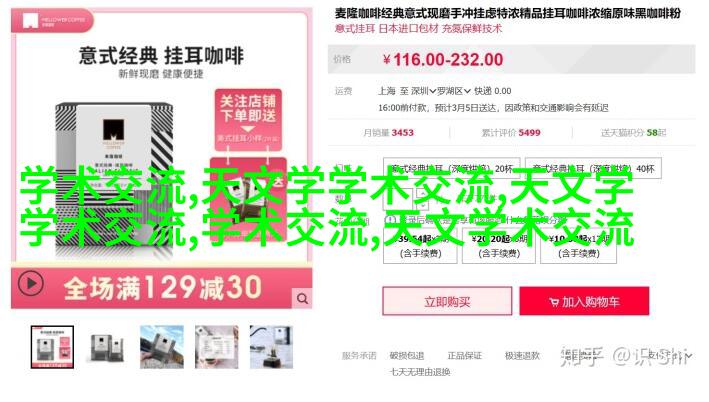Choose the 20杯 package option
This screenshot has height=402, width=709.
[x=452, y=168]
